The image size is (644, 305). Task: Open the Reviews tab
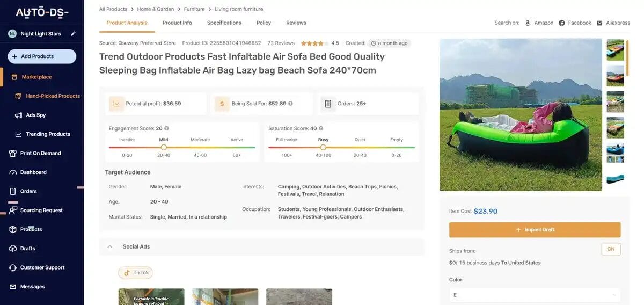tap(296, 23)
